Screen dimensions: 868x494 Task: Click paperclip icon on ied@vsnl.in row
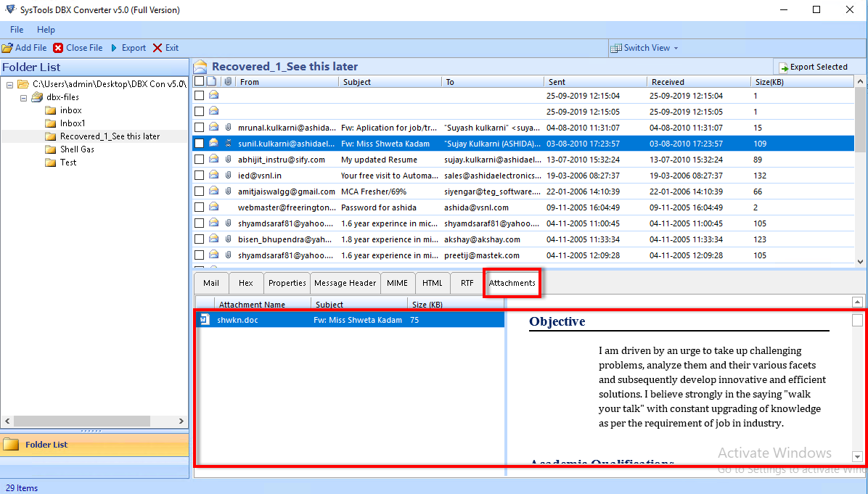pos(228,176)
